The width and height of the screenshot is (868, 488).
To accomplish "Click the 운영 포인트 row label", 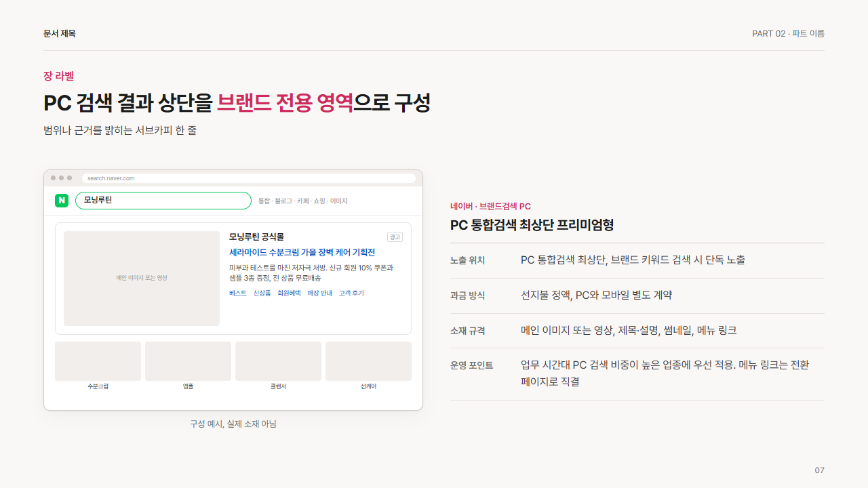I will point(472,365).
